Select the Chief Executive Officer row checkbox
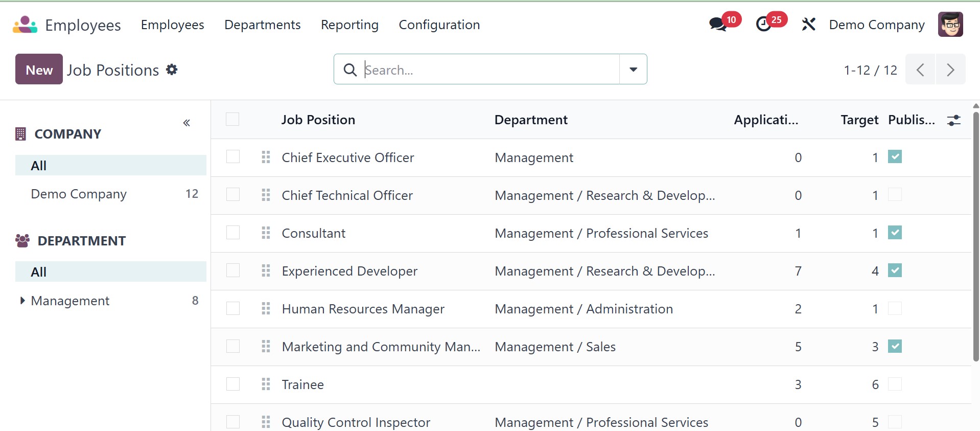 coord(233,157)
